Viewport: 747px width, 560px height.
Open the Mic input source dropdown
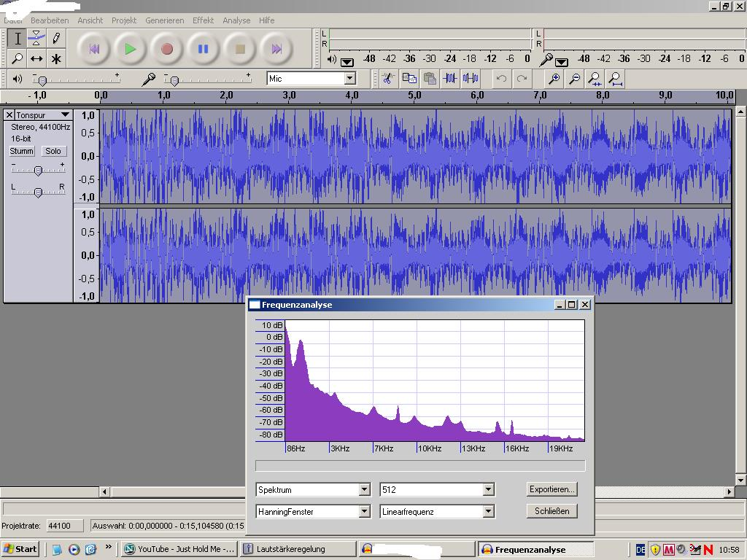[349, 79]
